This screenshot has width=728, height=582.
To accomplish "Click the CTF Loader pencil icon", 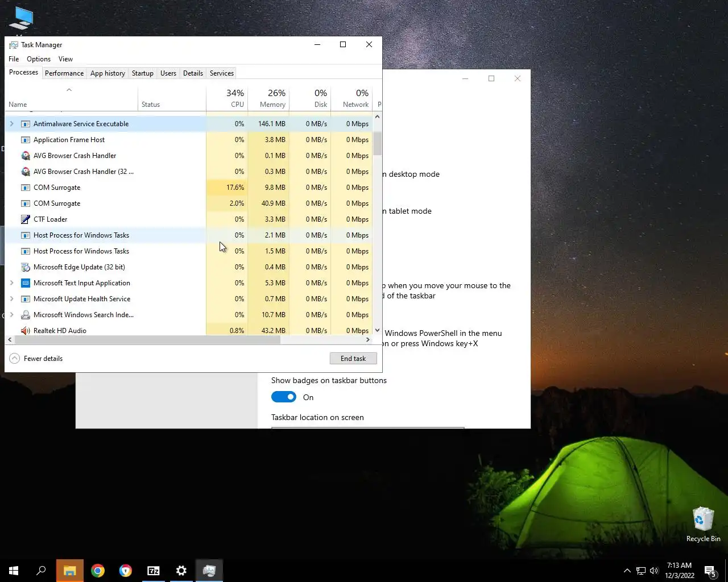I will coord(26,219).
